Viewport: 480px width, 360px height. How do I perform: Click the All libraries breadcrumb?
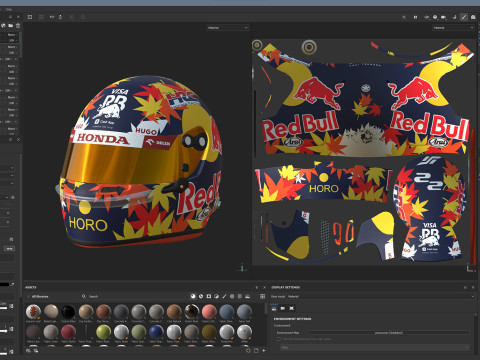pyautogui.click(x=40, y=296)
